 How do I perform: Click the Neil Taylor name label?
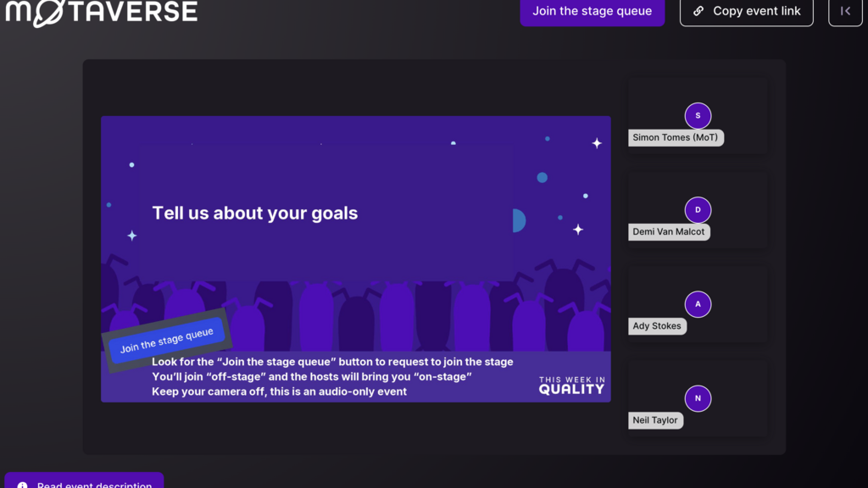(x=654, y=420)
